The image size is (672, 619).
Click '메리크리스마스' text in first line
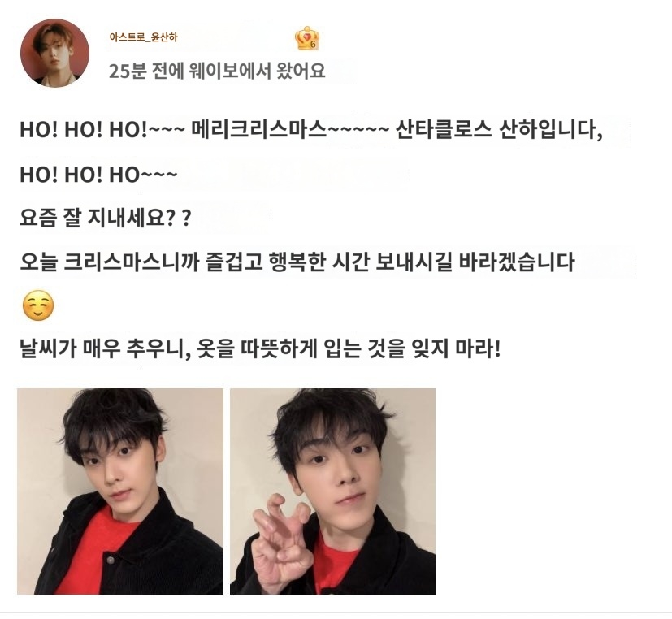258,129
